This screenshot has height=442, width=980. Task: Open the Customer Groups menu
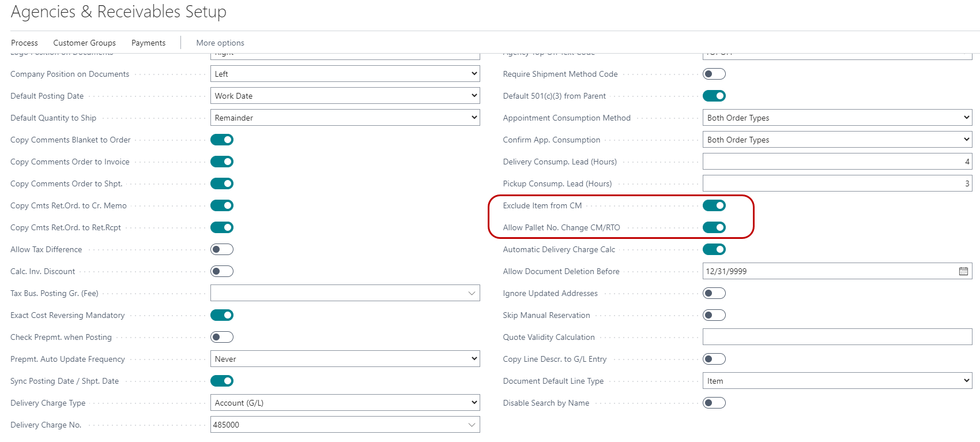tap(84, 43)
